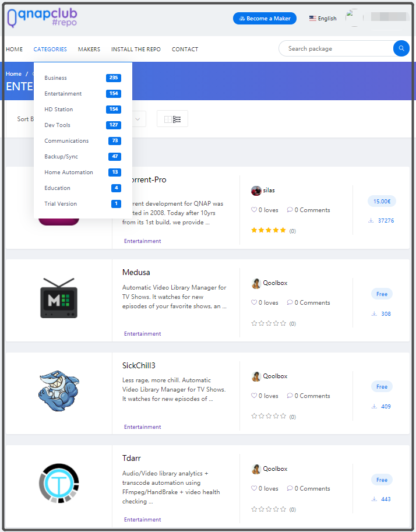Click heart loves icon on Medusa
416x532 pixels.
click(254, 302)
